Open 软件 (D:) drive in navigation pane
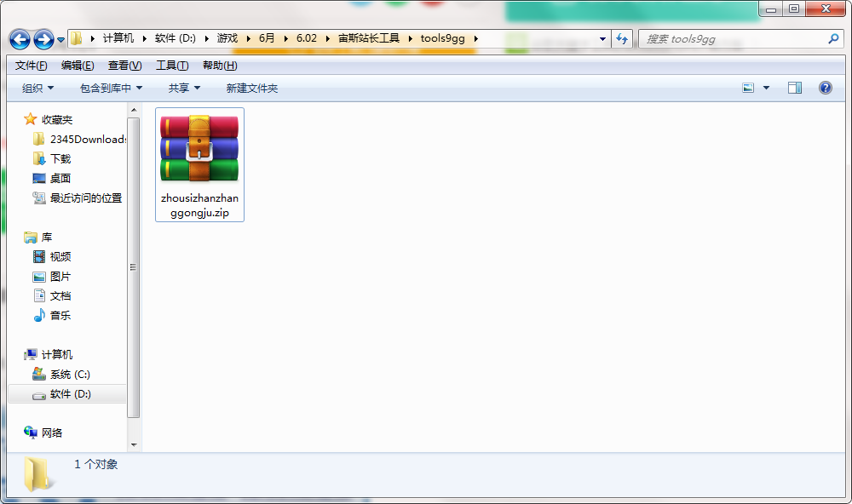 coord(70,393)
